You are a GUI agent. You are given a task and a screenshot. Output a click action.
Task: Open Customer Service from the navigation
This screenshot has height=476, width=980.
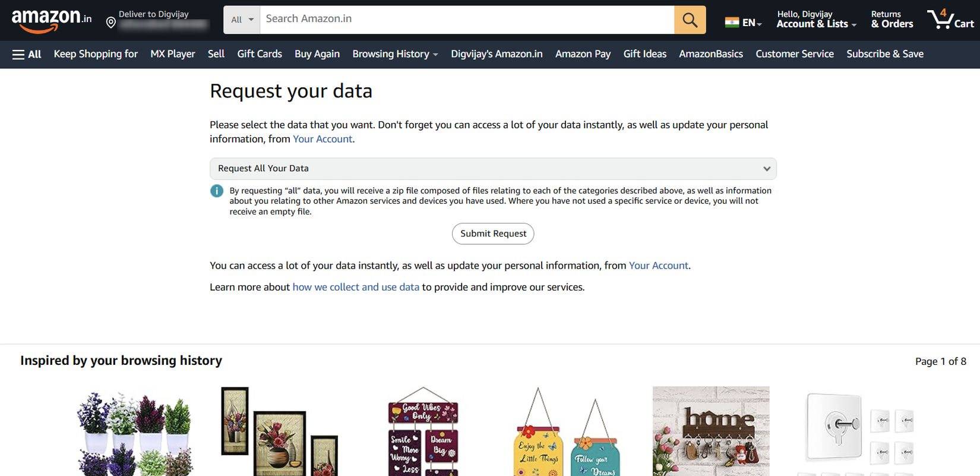coord(795,54)
